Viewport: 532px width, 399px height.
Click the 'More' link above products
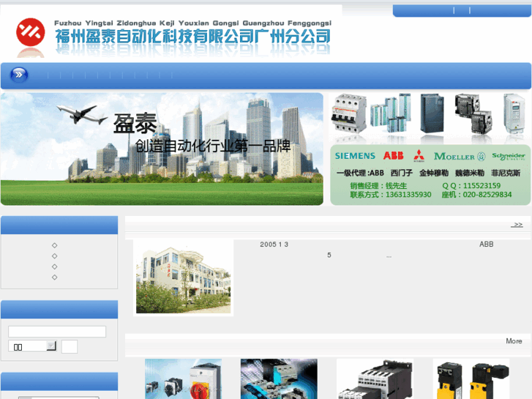point(514,341)
